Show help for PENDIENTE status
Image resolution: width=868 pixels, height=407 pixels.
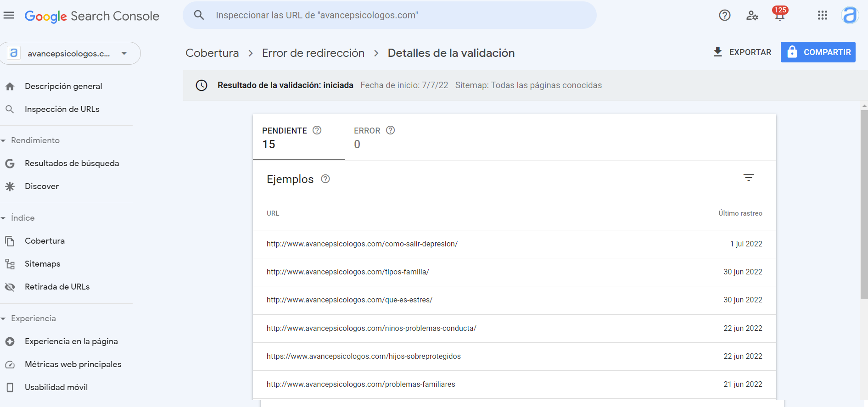317,130
